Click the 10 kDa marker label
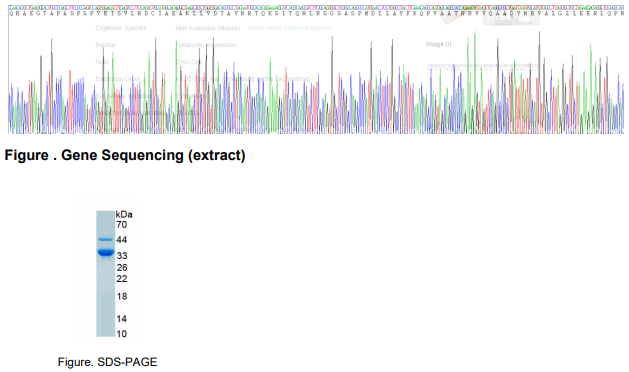 [122, 333]
